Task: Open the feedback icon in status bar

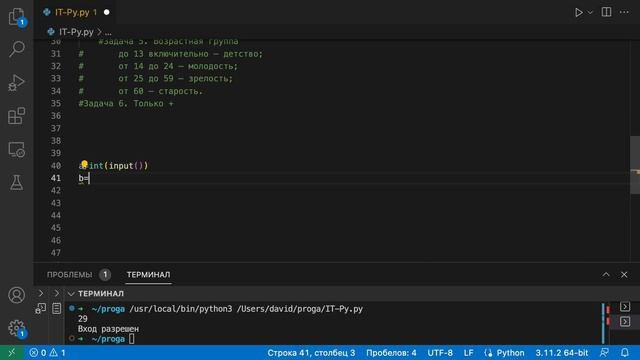Action: 604,353
